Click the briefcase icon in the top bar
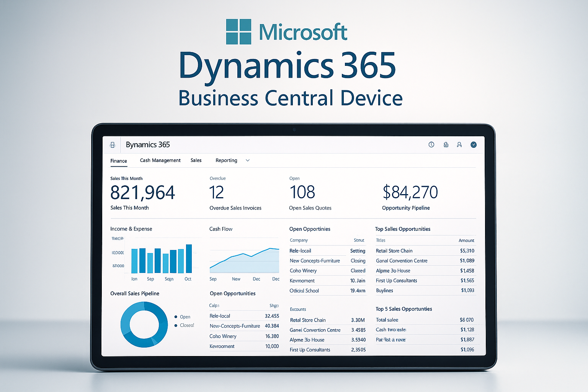 point(445,145)
